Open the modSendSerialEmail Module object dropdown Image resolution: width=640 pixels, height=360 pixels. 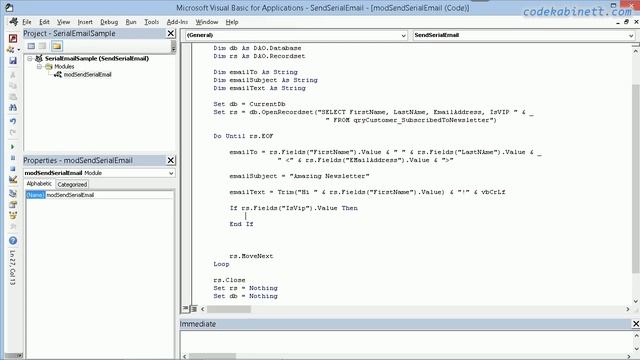click(x=171, y=173)
